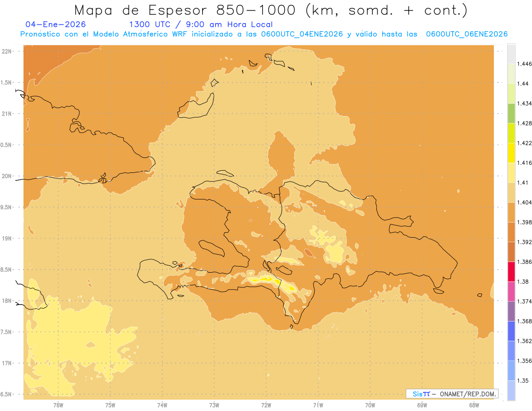Select the cut-off latitude label '9.5N'
The height and width of the screenshot is (411, 532).
click(6, 207)
